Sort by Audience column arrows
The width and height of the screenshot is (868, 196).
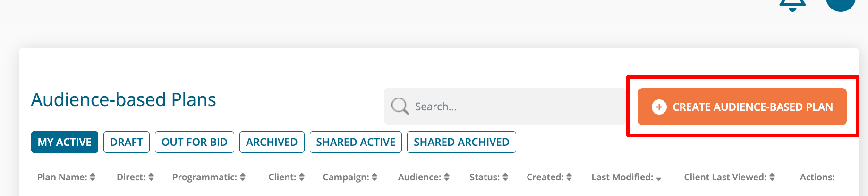447,177
